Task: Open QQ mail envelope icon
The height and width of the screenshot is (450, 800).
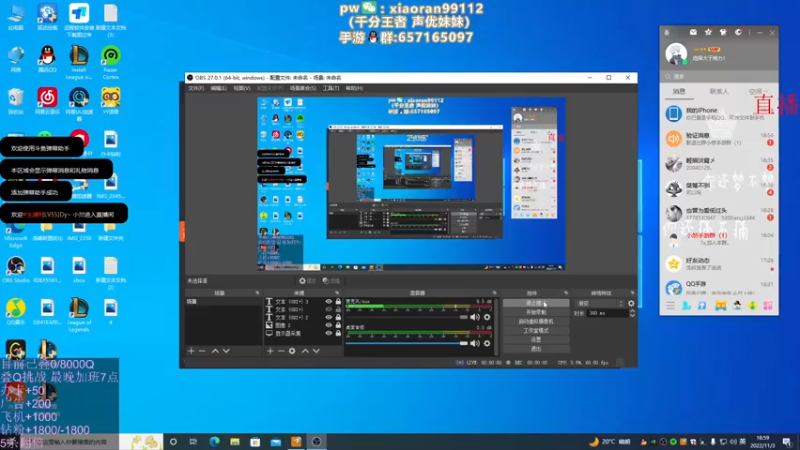Action: coord(693,32)
